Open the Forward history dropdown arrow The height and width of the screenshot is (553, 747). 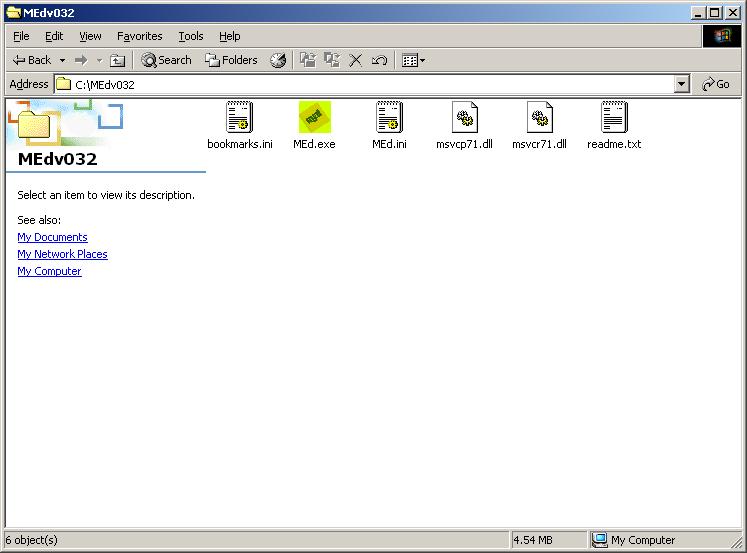pyautogui.click(x=99, y=60)
